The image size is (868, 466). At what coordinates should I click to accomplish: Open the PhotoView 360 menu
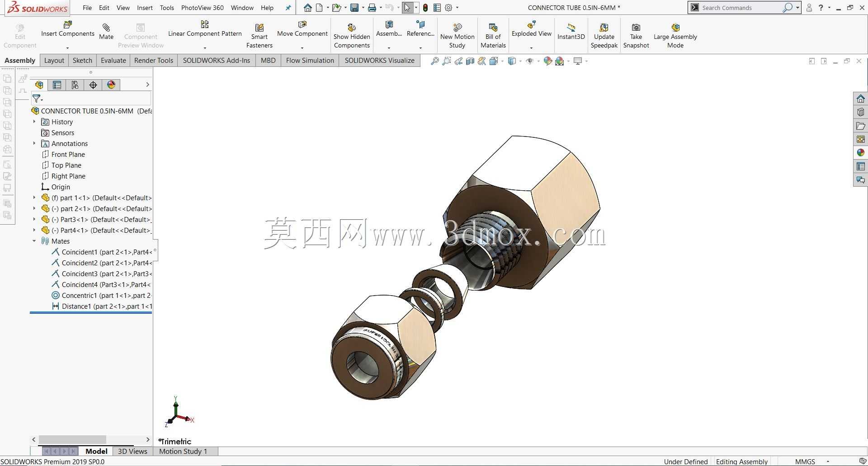tap(202, 8)
